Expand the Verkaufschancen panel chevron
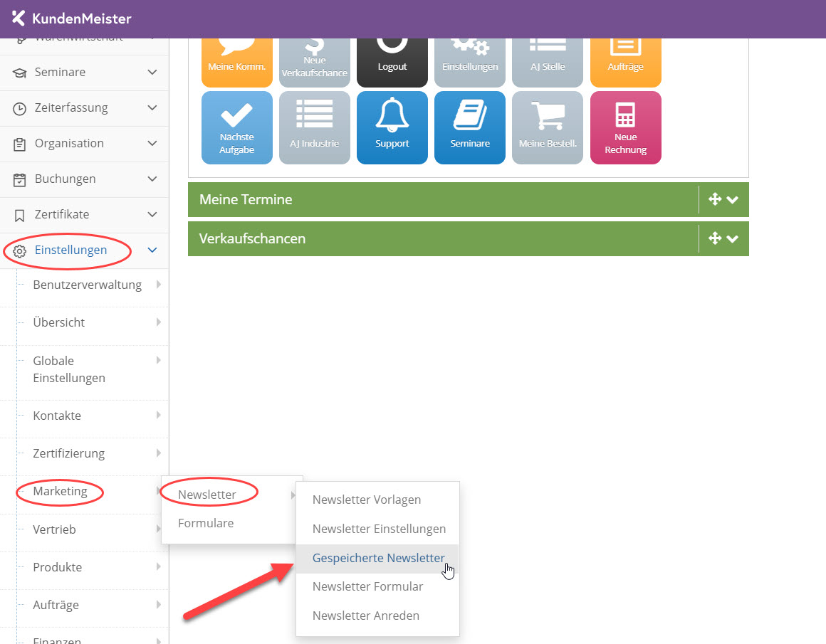 tap(732, 238)
